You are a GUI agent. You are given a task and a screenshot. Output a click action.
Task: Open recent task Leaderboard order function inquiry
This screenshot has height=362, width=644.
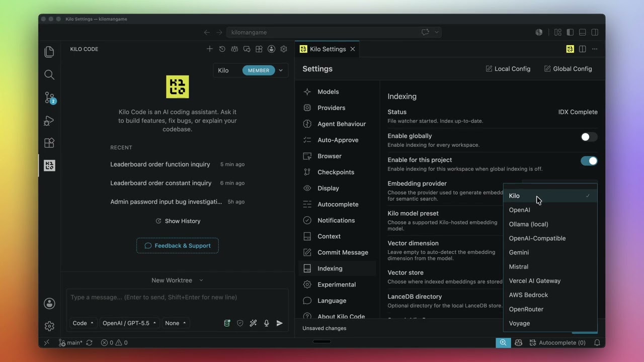click(x=178, y=164)
